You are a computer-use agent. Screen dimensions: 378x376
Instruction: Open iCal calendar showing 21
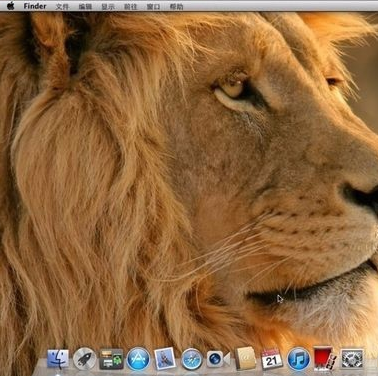click(272, 359)
